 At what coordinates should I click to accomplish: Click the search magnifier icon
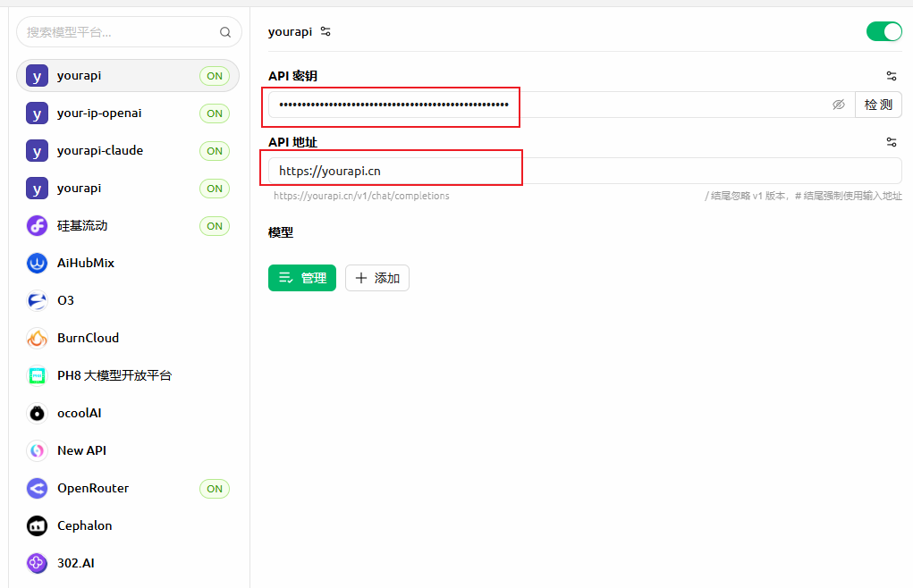[x=225, y=32]
